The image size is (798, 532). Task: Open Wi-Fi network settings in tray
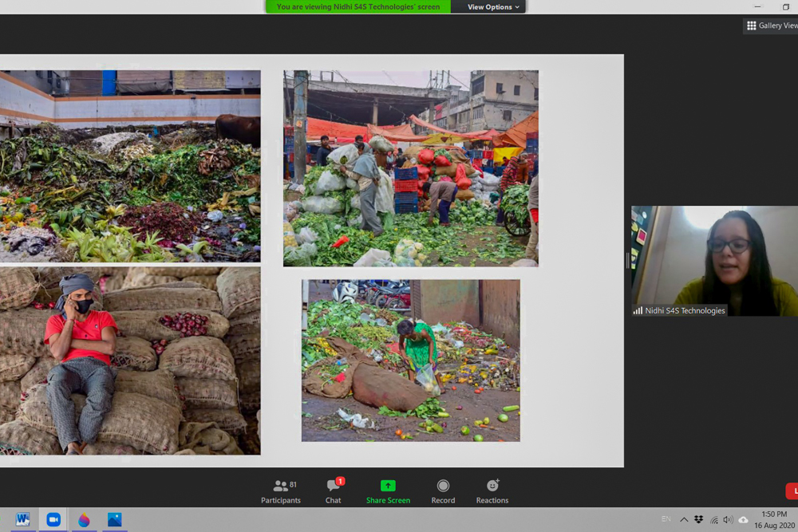(x=714, y=520)
